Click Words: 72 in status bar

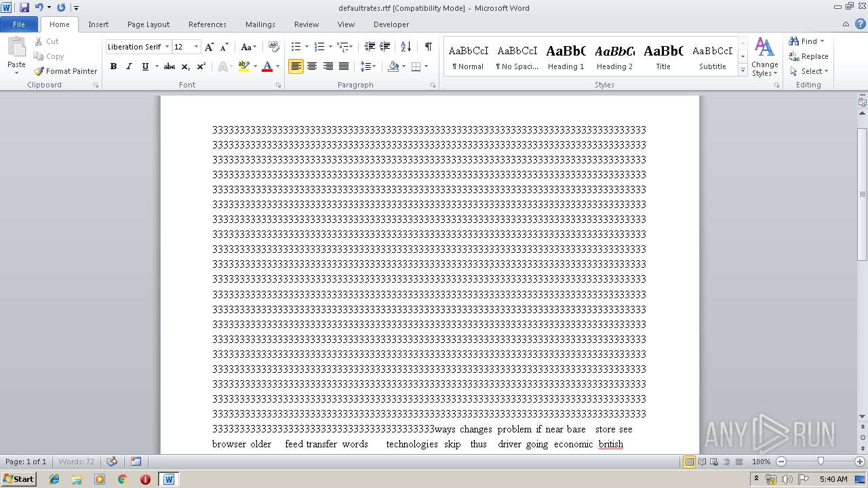pyautogui.click(x=77, y=462)
